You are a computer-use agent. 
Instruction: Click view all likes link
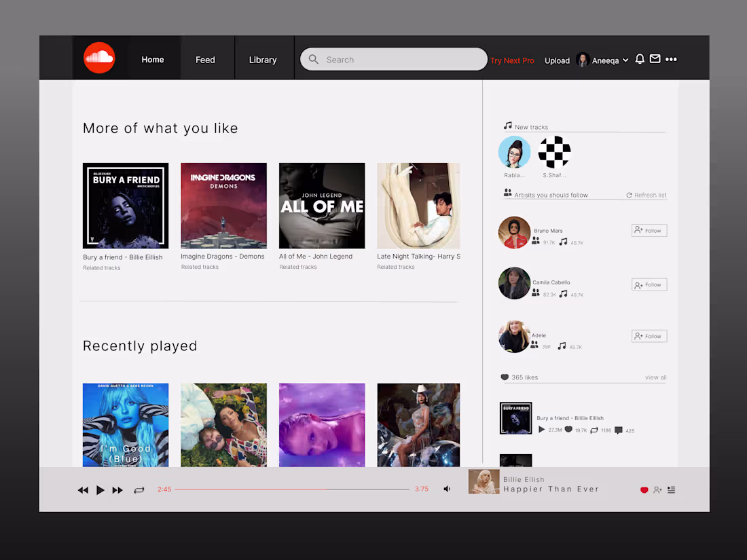655,377
